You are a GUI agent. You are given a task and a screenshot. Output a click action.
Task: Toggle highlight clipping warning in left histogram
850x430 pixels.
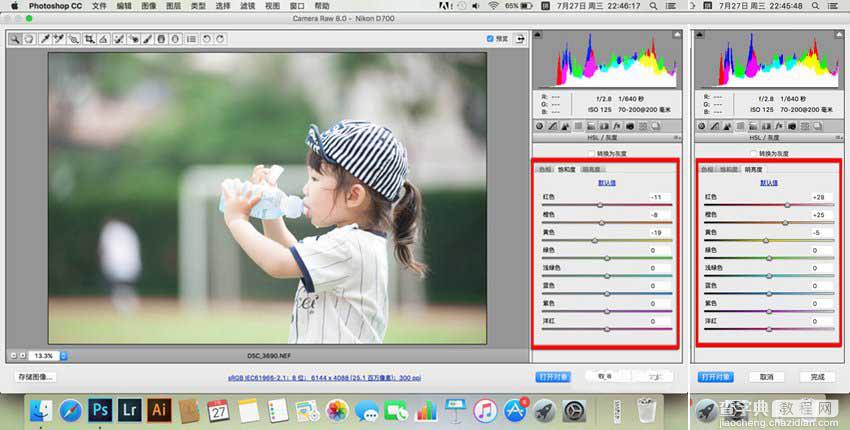tap(677, 35)
